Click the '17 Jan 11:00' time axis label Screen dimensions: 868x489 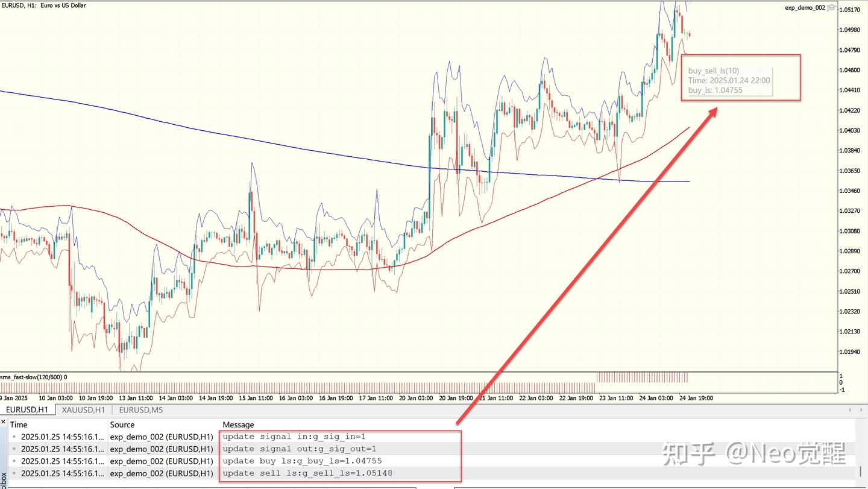(376, 398)
